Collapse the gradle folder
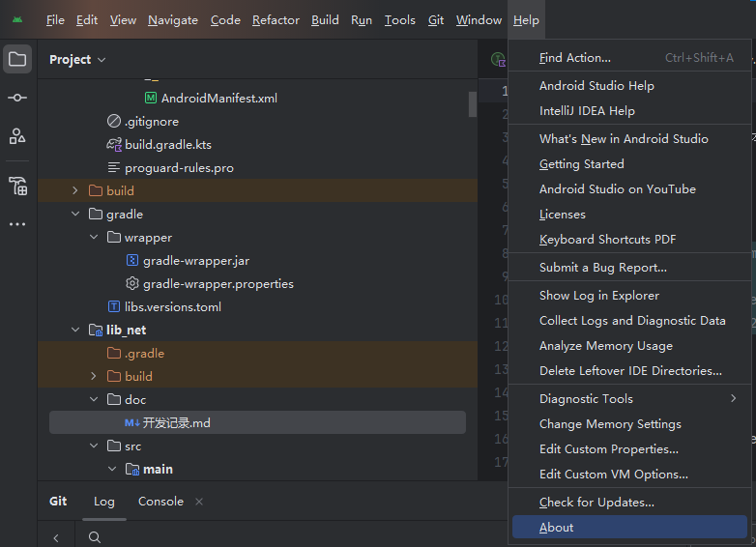Screen dimensions: 756x547 75,215
